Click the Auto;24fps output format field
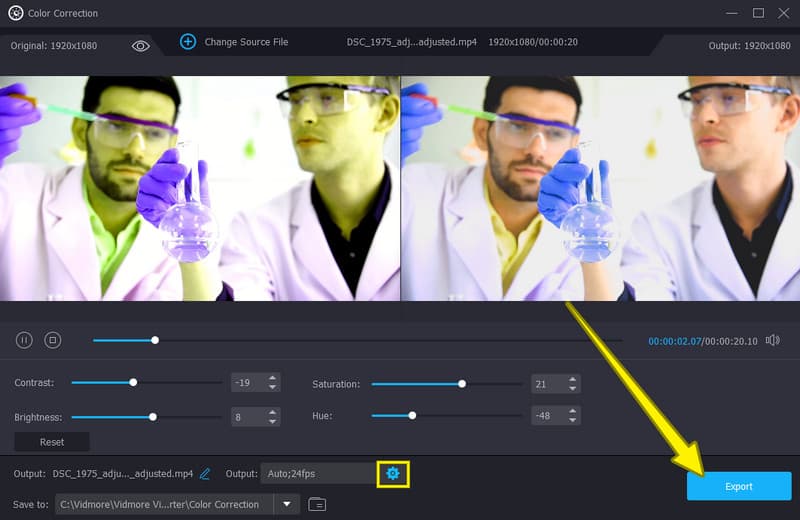800x520 pixels. 315,473
